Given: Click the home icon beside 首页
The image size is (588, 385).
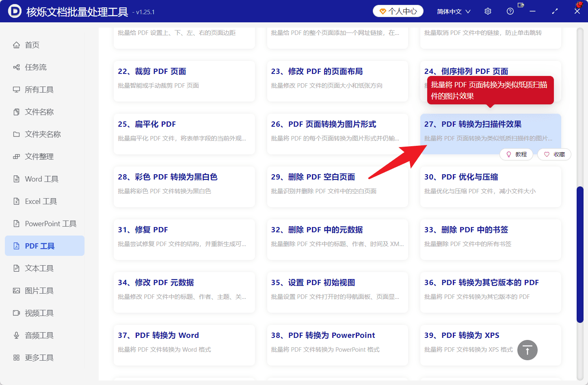Looking at the screenshot, I should pyautogui.click(x=16, y=45).
